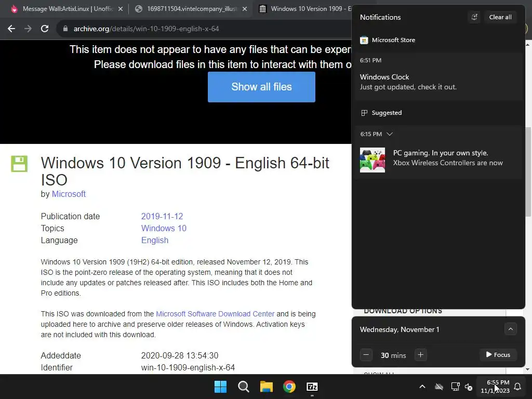Go back with the browser back arrow
This screenshot has width=532, height=399.
(11, 29)
